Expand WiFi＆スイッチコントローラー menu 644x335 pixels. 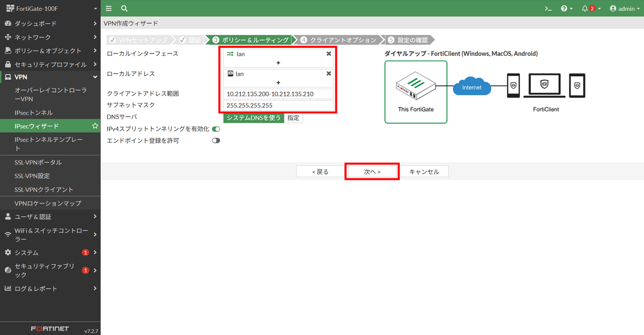[50, 235]
